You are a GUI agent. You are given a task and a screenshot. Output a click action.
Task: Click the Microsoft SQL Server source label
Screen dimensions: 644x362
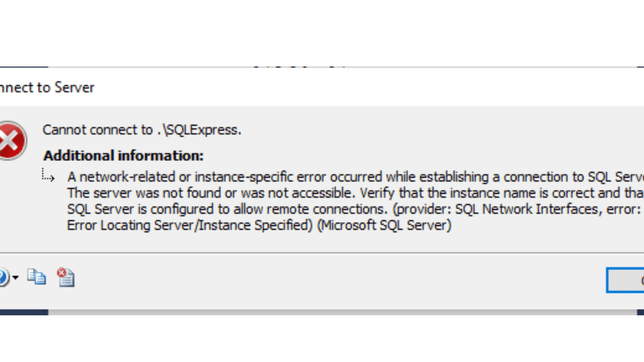click(384, 226)
